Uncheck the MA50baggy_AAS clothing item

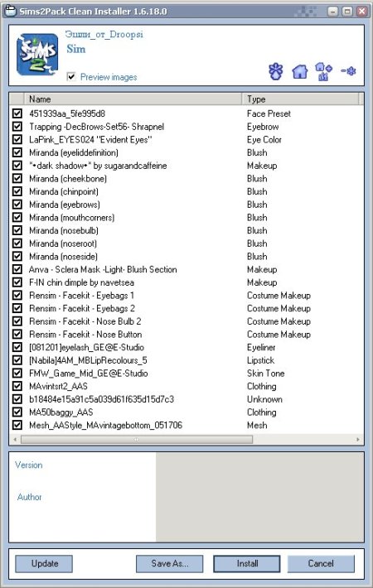(x=17, y=412)
